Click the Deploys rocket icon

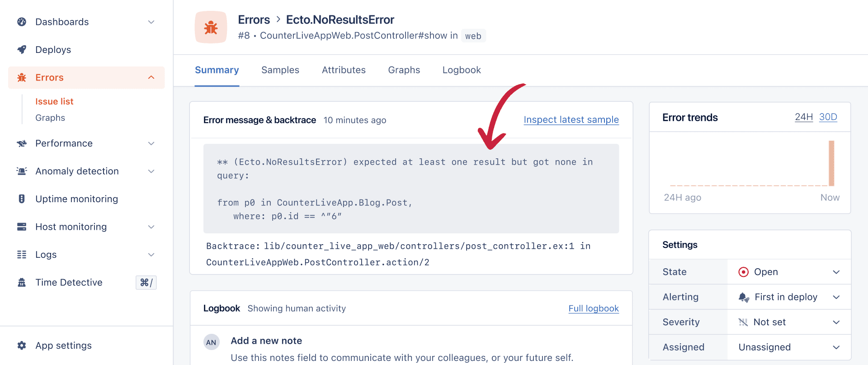[x=21, y=50]
